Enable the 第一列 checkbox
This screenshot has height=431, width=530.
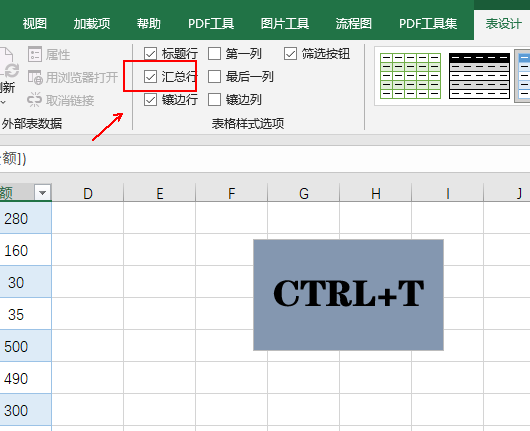tap(214, 54)
